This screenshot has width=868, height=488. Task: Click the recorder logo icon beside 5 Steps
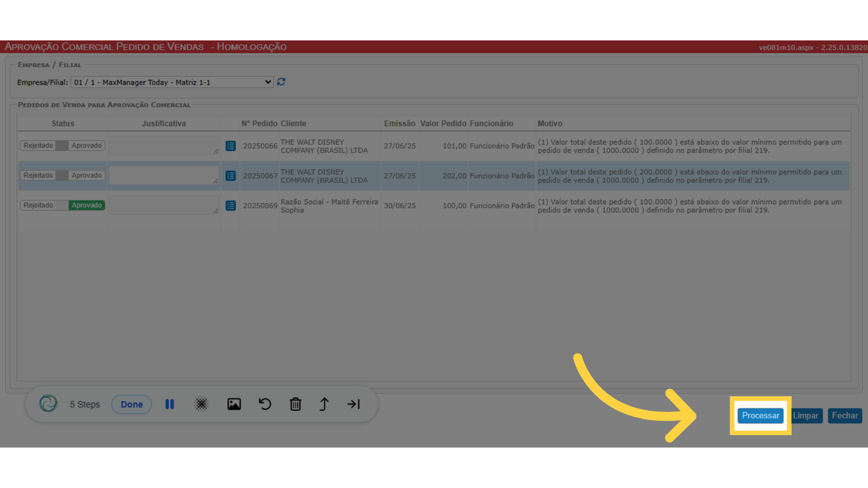(x=48, y=404)
